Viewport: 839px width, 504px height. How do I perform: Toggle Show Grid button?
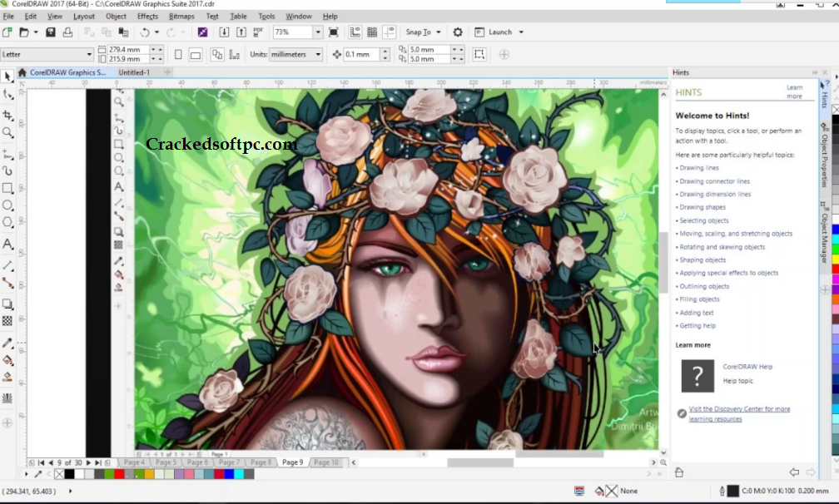click(x=372, y=32)
